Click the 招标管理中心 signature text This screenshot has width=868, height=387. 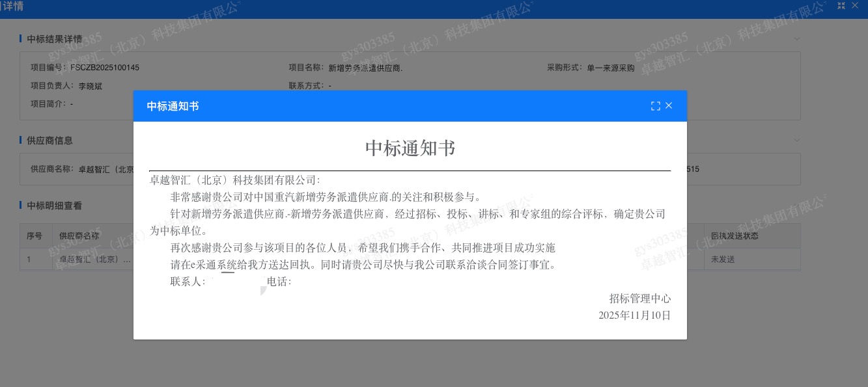[x=639, y=299]
